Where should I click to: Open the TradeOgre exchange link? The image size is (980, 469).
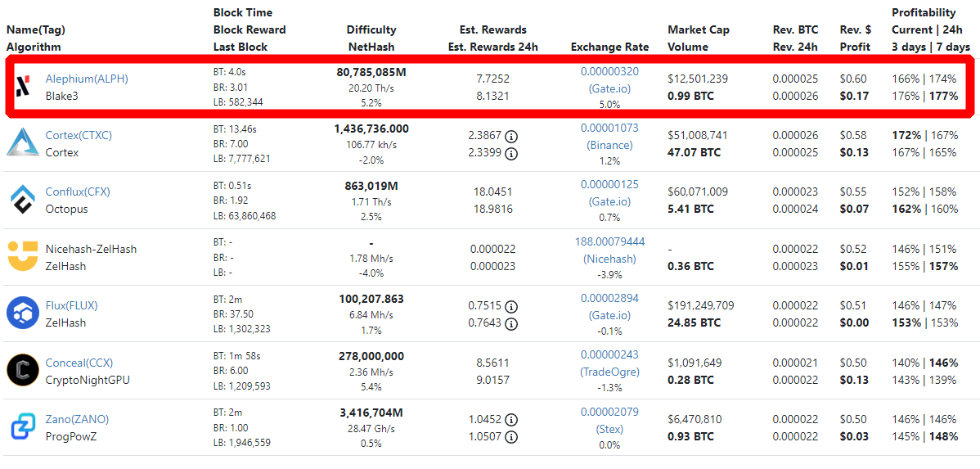[x=609, y=372]
